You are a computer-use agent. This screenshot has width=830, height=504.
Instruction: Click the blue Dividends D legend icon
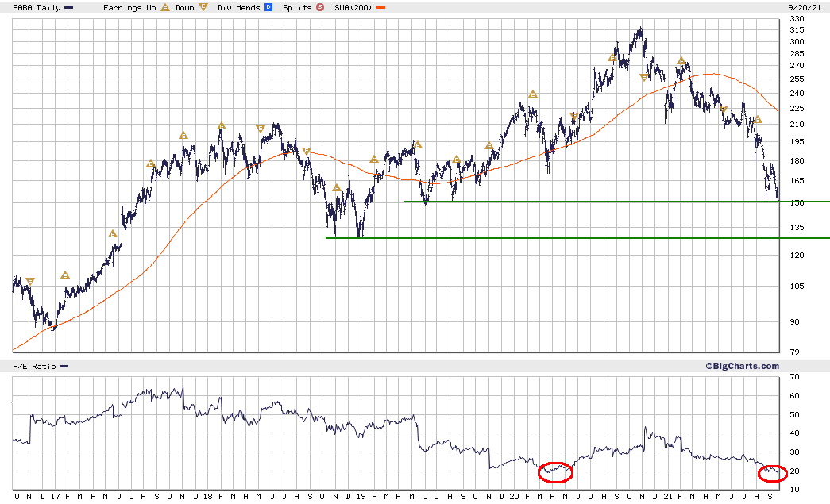click(x=268, y=7)
